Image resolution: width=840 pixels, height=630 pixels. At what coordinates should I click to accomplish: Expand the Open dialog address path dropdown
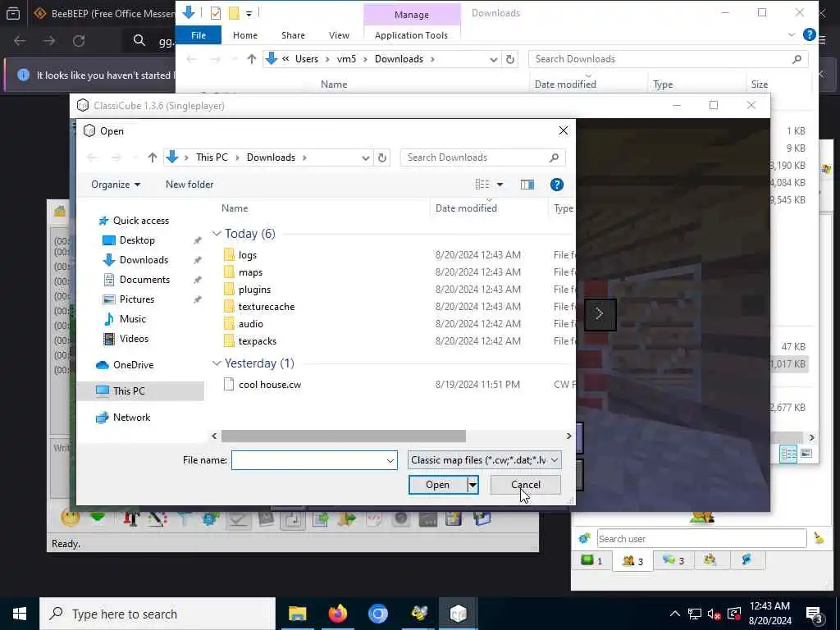(x=365, y=157)
